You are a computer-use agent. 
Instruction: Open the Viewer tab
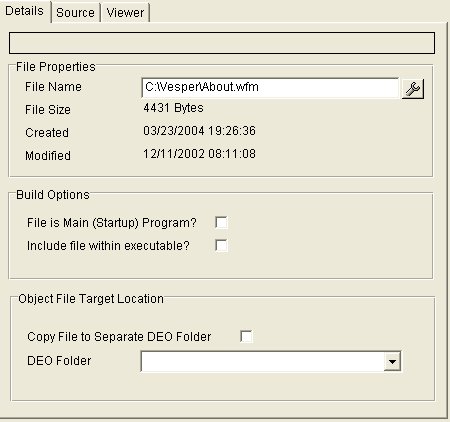[125, 13]
